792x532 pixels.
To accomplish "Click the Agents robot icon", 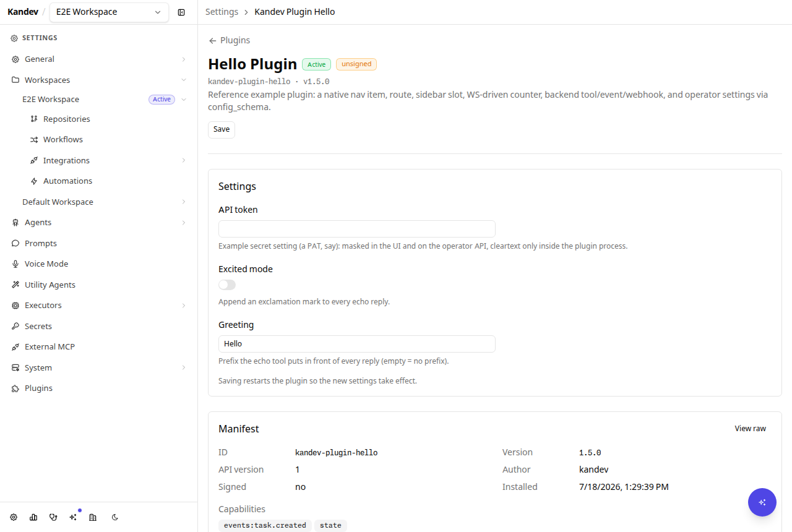I will 15,223.
